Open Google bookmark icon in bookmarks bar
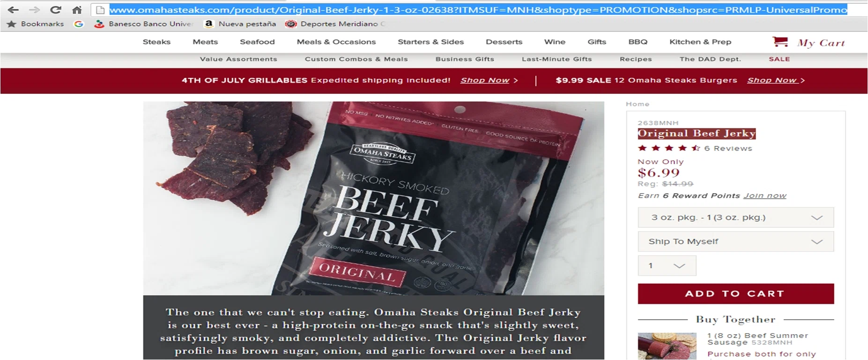 pos(79,24)
